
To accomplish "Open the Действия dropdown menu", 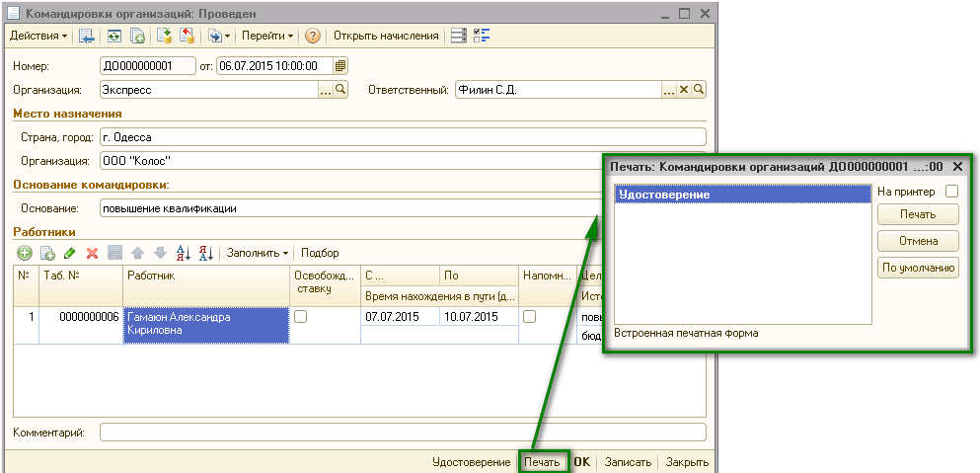I will [x=38, y=36].
